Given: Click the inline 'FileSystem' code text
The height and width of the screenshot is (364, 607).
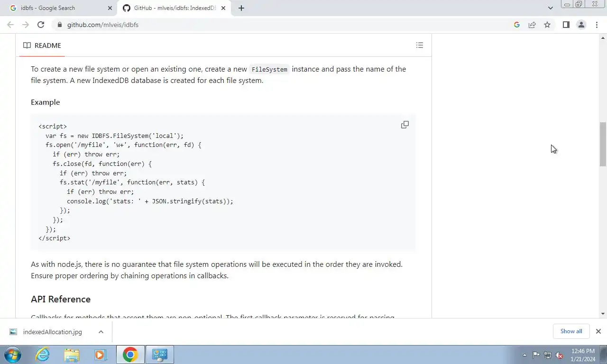Looking at the screenshot, I should coord(269,69).
